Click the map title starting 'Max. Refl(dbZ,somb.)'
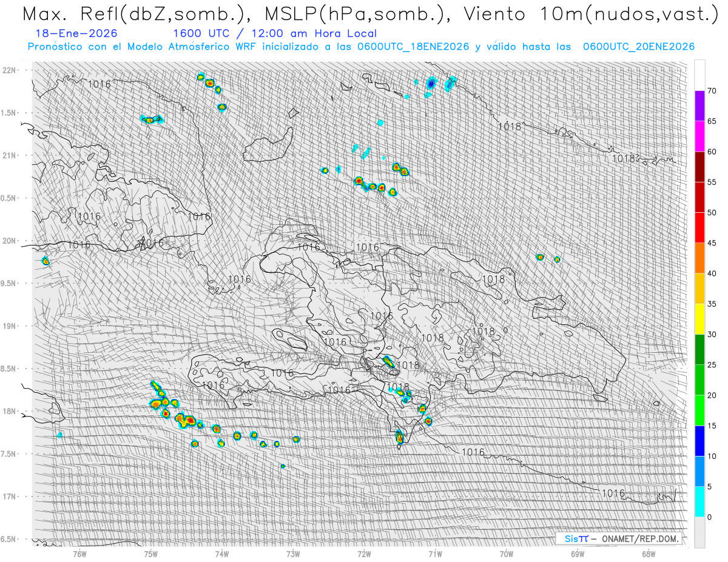Screen dimensions: 728x562 pos(370,14)
